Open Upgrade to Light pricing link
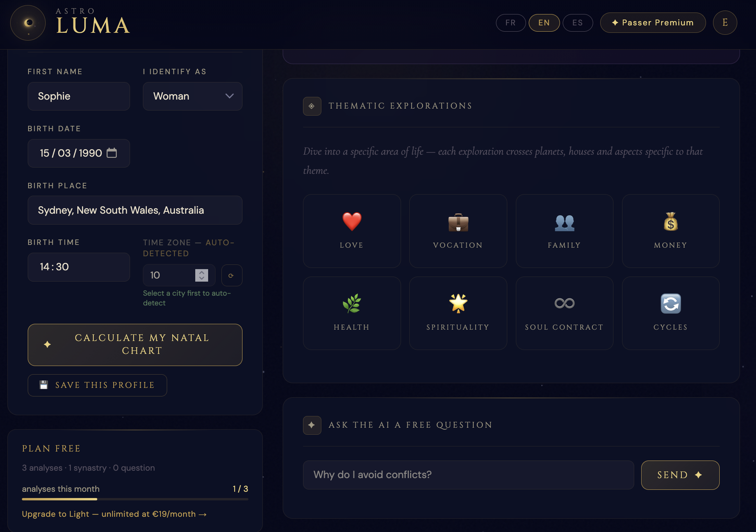Viewport: 756px width, 532px height. click(x=114, y=514)
